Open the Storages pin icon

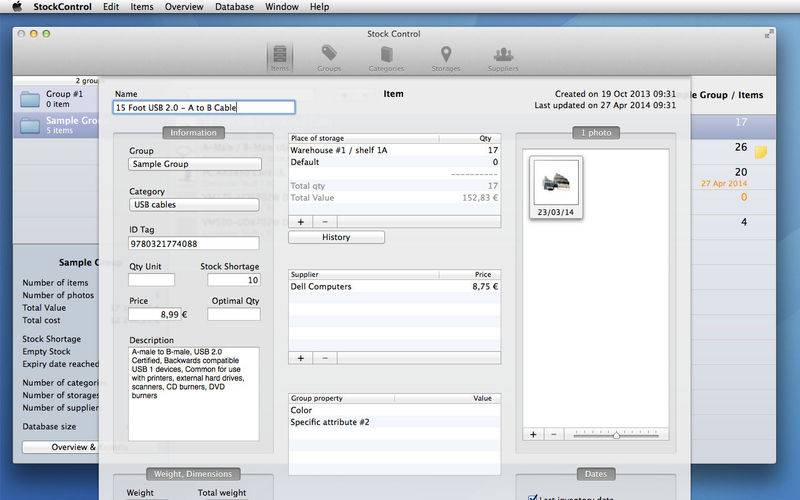(x=446, y=58)
